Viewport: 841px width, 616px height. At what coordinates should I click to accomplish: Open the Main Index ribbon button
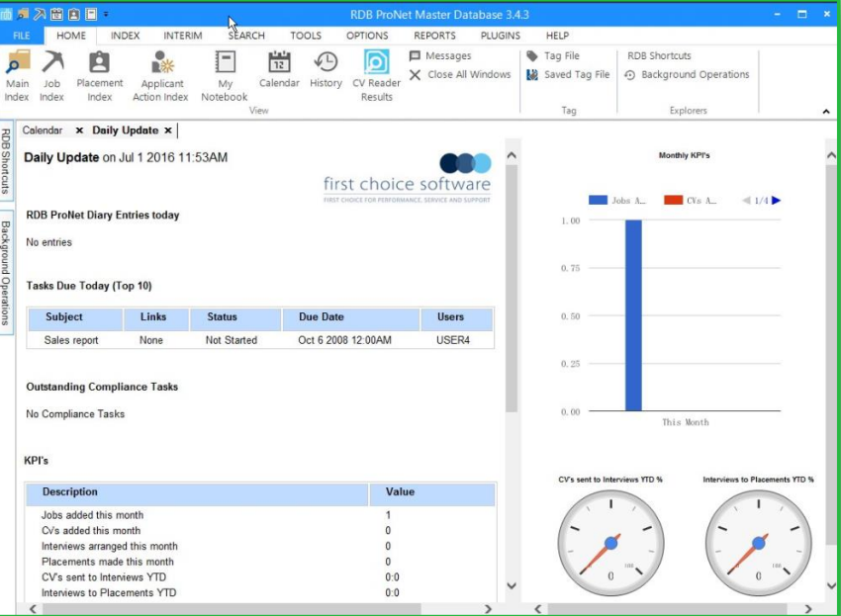click(x=17, y=75)
